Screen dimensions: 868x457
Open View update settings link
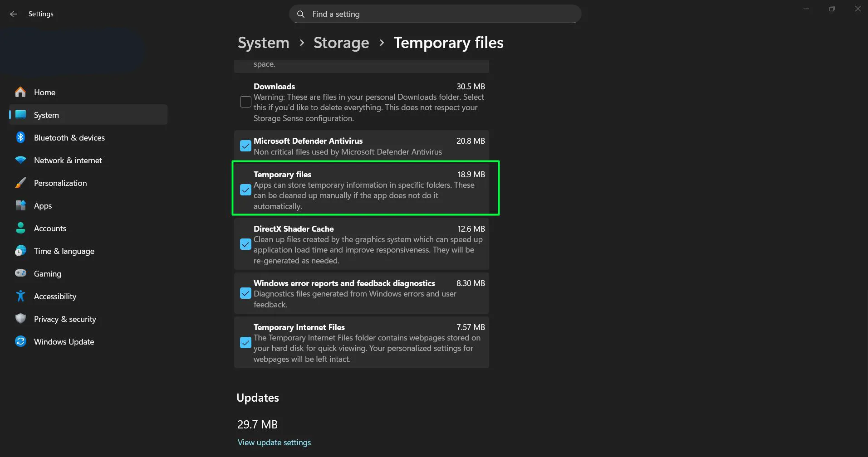[x=274, y=442]
